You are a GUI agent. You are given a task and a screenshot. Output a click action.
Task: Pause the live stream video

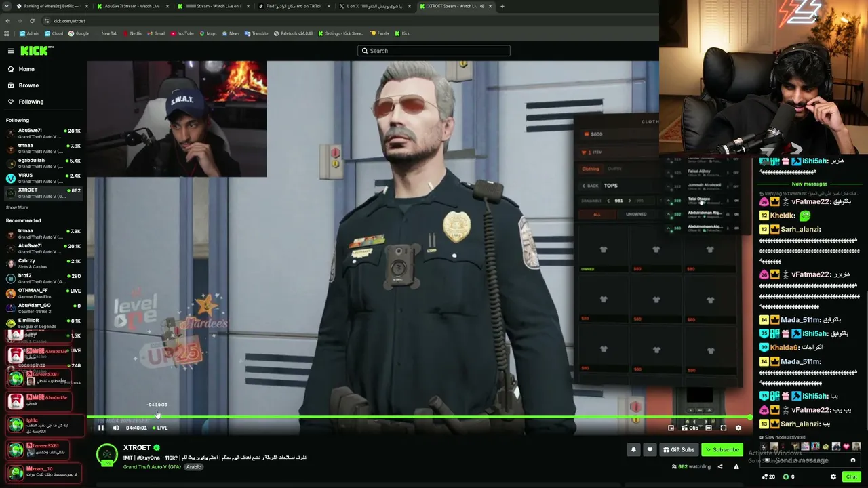pos(101,428)
